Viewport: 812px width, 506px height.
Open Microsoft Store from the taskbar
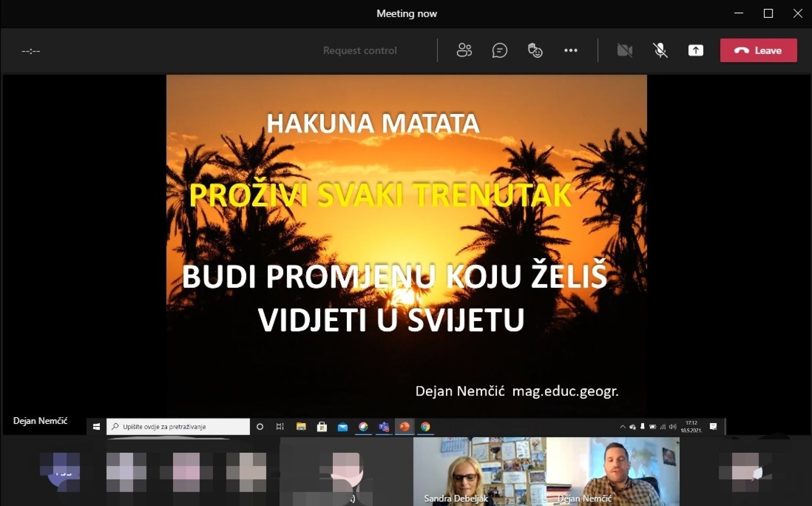point(322,427)
